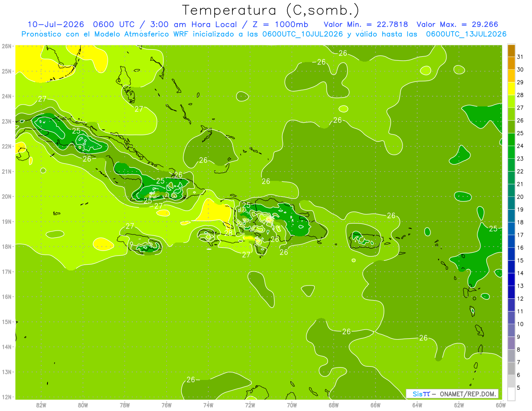Click latitude axis label "22N"
This screenshot has height=411, width=532.
(6, 146)
